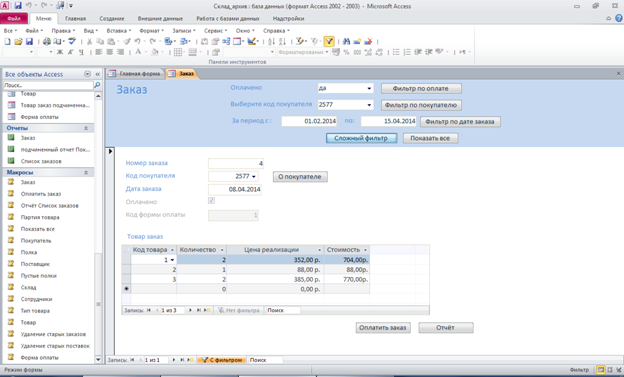Toggle the highlighted filter funnel icon
This screenshot has width=624, height=377.
[329, 41]
